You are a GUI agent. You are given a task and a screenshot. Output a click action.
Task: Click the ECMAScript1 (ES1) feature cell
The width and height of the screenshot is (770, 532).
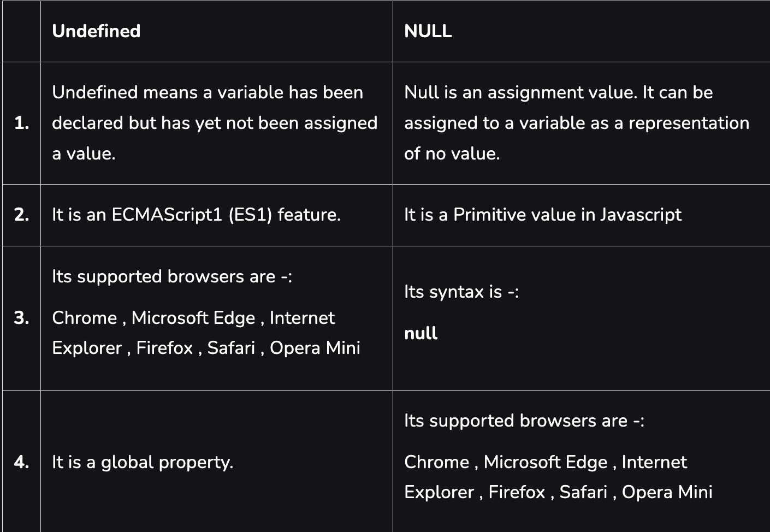point(216,215)
